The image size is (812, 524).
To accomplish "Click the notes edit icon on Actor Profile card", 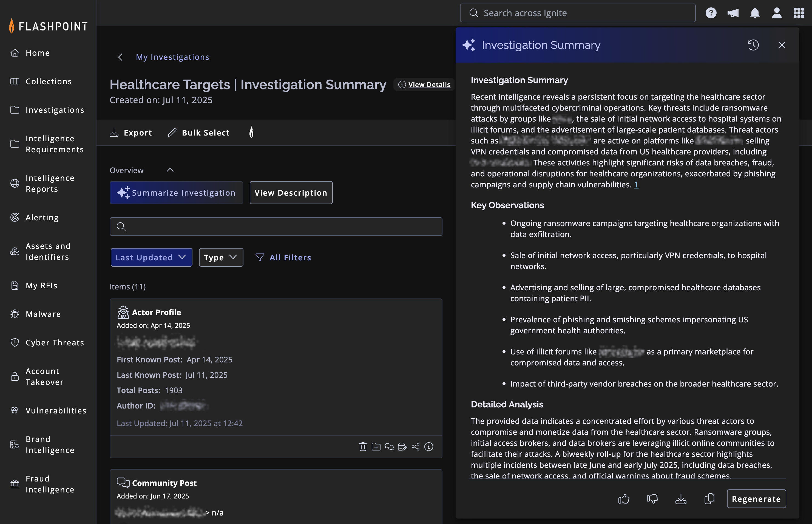I will (x=402, y=446).
